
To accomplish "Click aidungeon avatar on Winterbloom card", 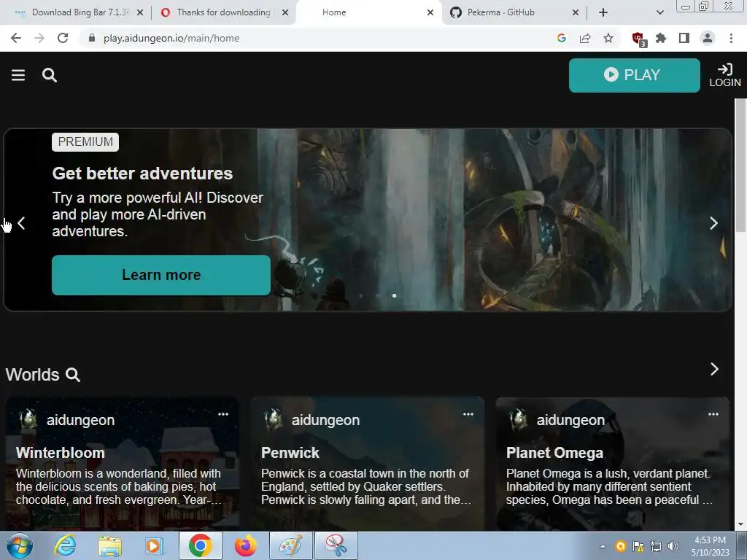I will (28, 420).
